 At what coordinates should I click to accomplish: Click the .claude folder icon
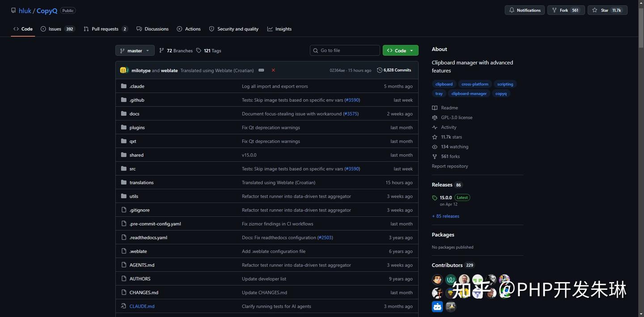coord(124,86)
